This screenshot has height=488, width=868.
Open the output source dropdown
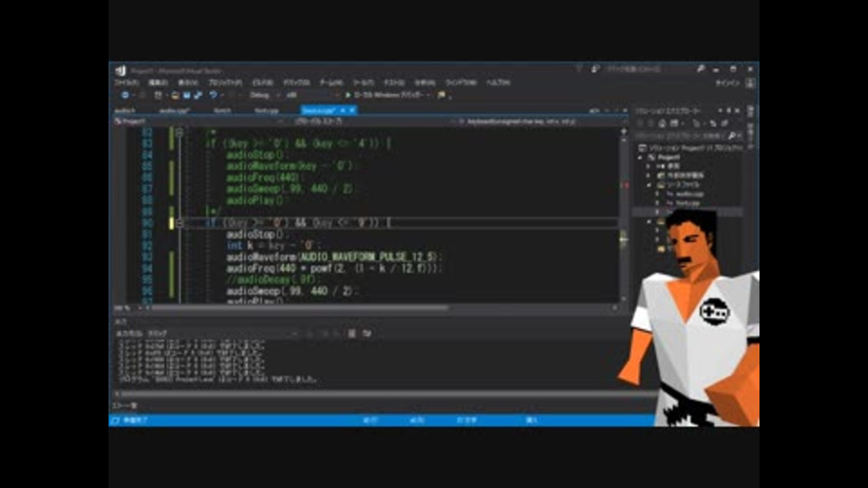223,333
